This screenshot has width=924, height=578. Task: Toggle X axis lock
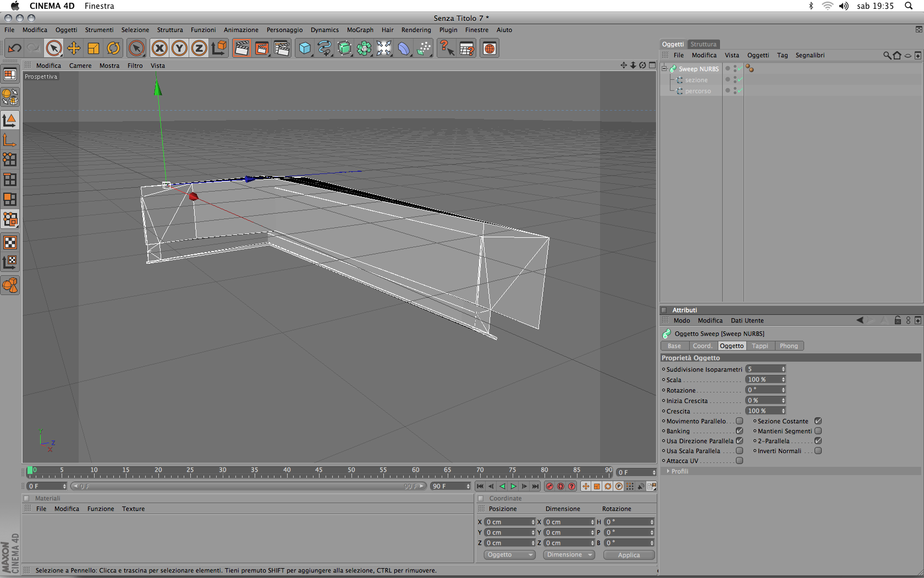(x=159, y=48)
